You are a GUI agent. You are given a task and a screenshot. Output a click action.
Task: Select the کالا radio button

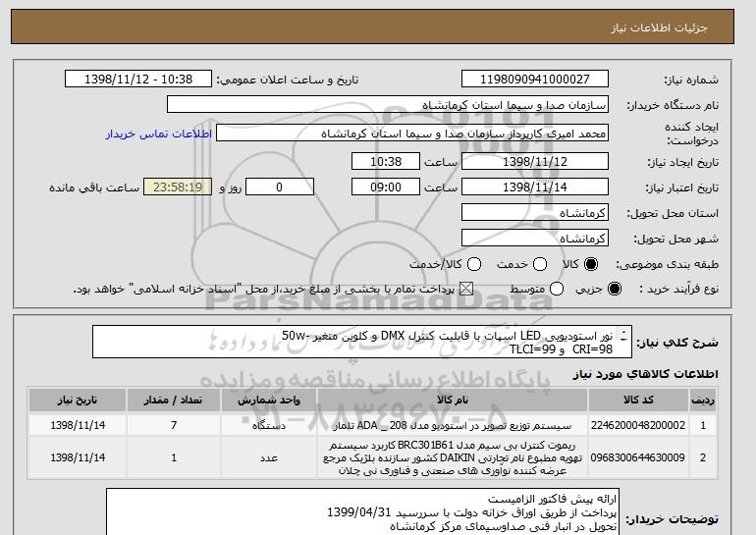(x=591, y=264)
